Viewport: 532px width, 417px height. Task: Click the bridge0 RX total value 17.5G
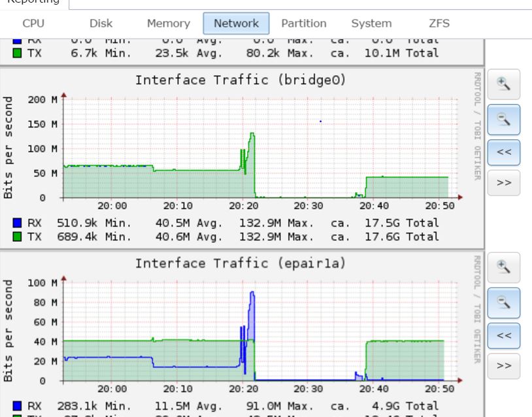coord(382,223)
